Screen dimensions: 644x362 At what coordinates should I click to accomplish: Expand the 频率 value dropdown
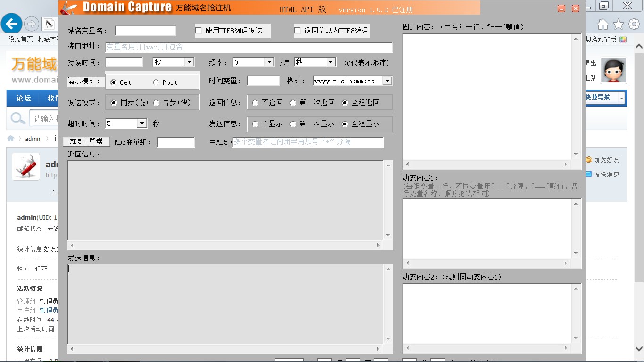(269, 62)
